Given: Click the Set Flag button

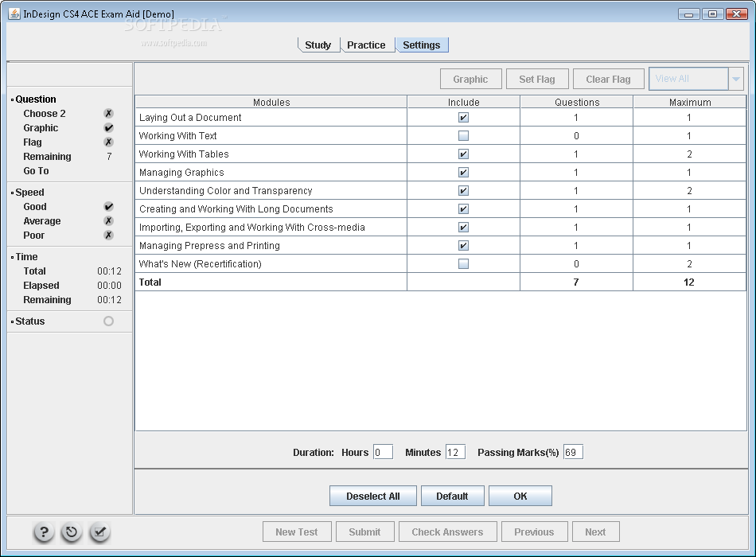Looking at the screenshot, I should tap(537, 79).
